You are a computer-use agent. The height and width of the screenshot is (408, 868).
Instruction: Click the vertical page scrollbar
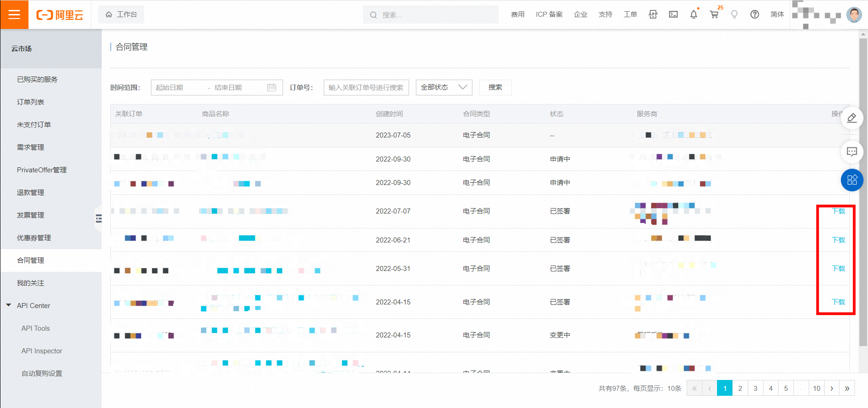click(x=863, y=192)
